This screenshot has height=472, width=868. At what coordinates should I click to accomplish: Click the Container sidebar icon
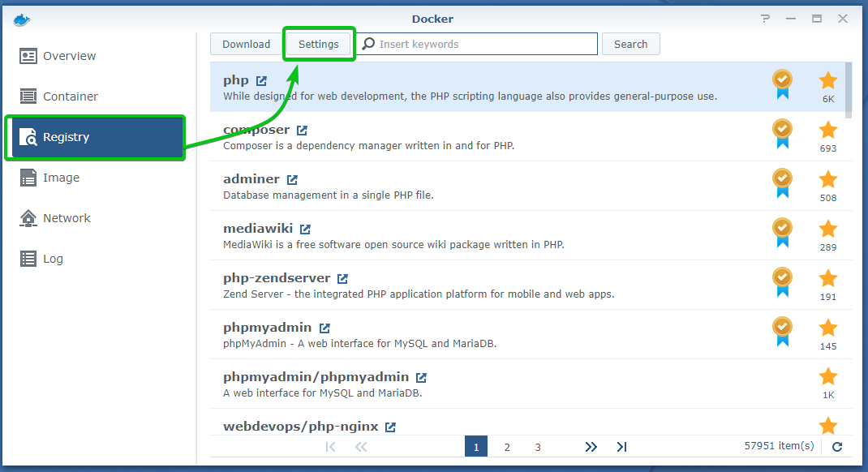pos(28,97)
